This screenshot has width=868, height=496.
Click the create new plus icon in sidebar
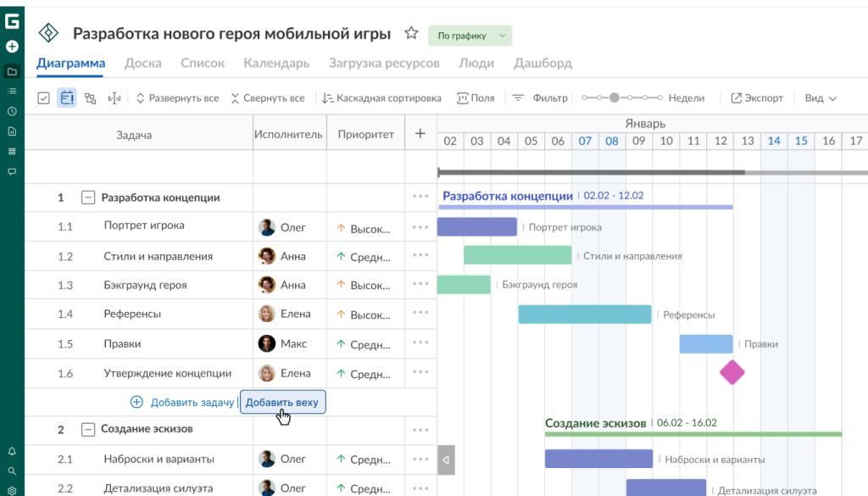[x=12, y=47]
